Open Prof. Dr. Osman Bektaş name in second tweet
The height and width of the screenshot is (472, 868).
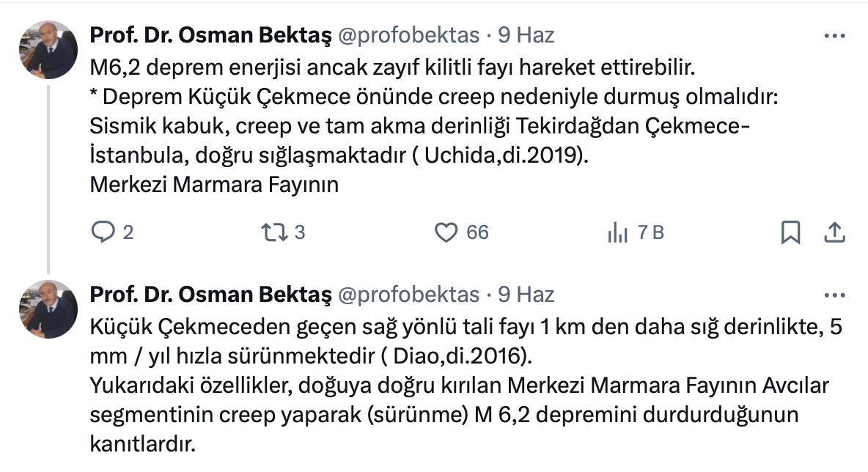point(210,294)
